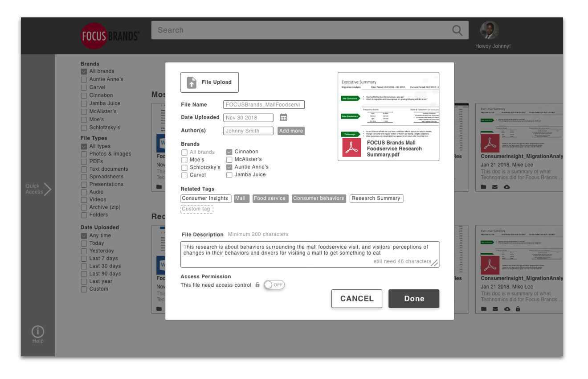Check the Videos file type filter
588x379 pixels.
[84, 200]
